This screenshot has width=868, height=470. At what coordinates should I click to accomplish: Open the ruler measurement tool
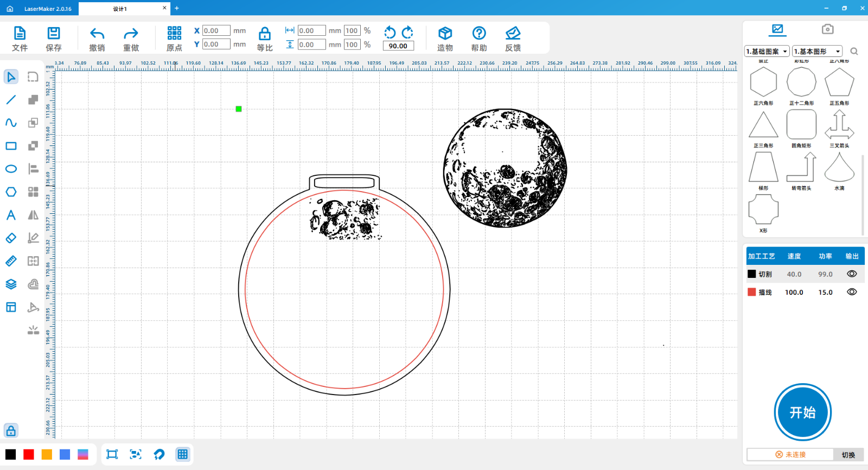coord(11,261)
